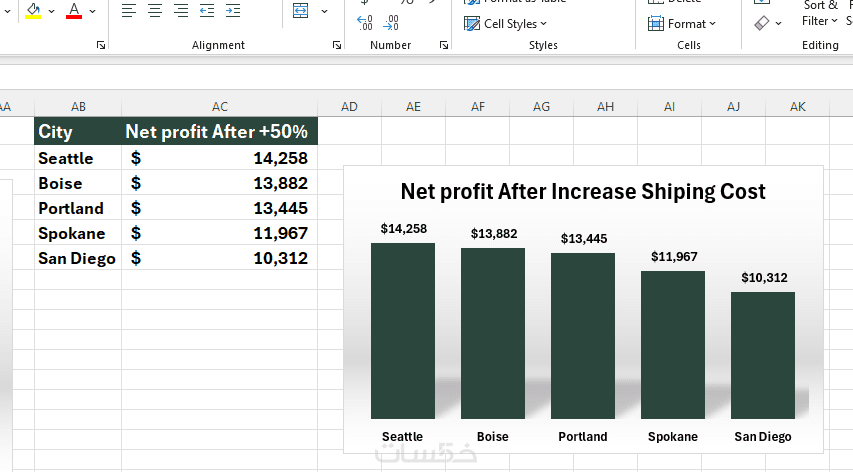Expand the Font Color dropdown arrow
This screenshot has width=853, height=472.
click(x=93, y=11)
